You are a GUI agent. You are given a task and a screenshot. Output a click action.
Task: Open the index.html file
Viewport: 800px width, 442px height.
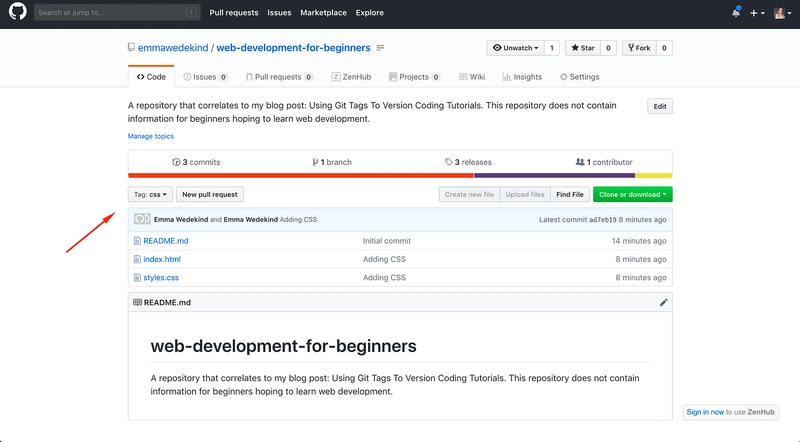click(162, 259)
